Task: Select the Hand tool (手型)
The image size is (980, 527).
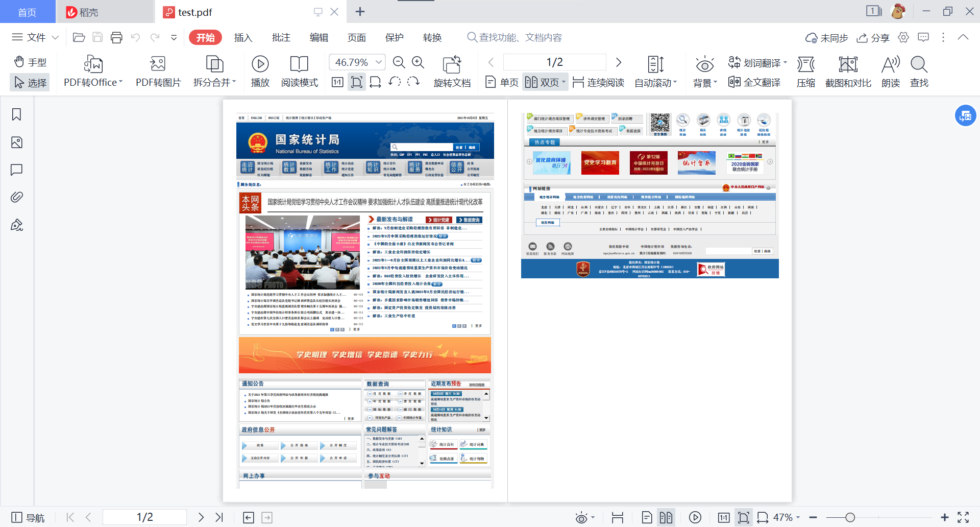Action: [30, 62]
